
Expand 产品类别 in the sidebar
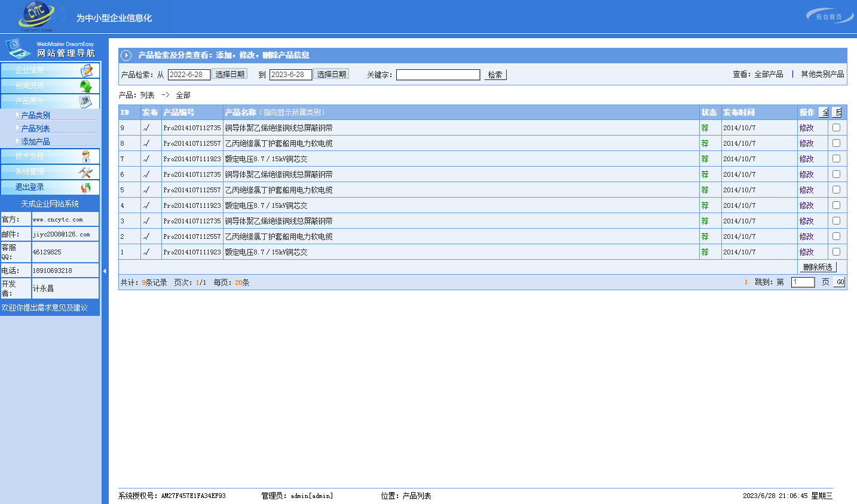(x=35, y=115)
